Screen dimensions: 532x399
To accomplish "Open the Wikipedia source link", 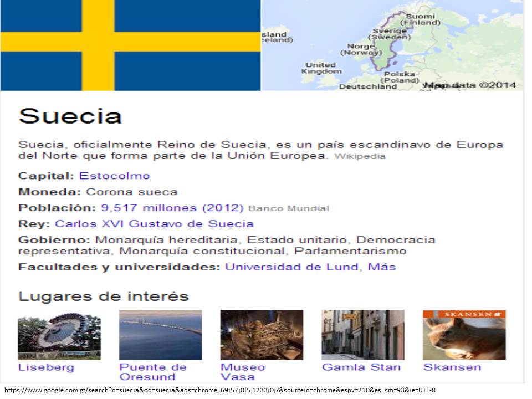I will click(x=360, y=157).
